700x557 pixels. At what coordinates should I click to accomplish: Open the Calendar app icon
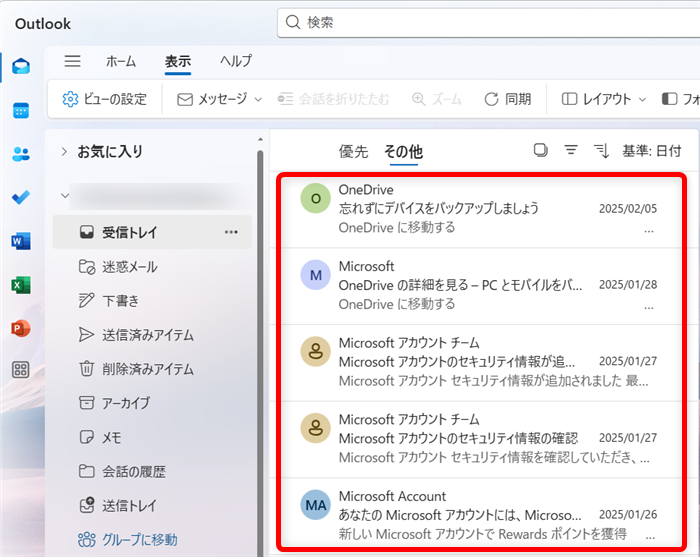pyautogui.click(x=21, y=110)
